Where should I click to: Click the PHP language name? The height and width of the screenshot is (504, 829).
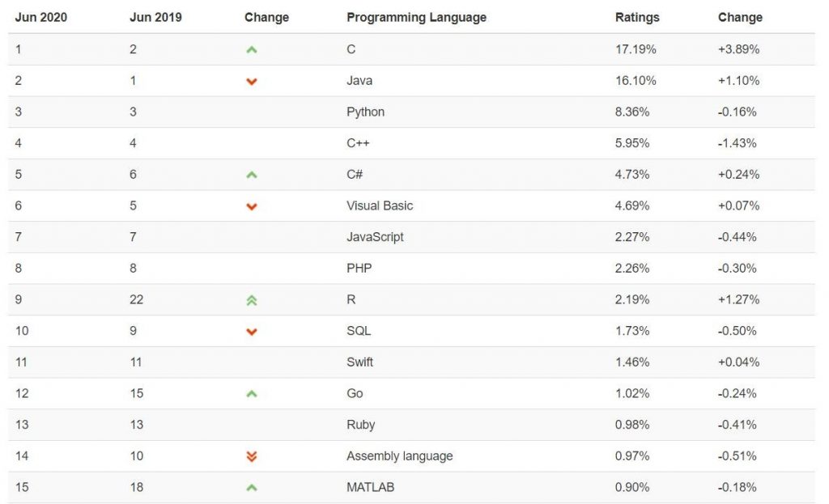[x=359, y=269]
